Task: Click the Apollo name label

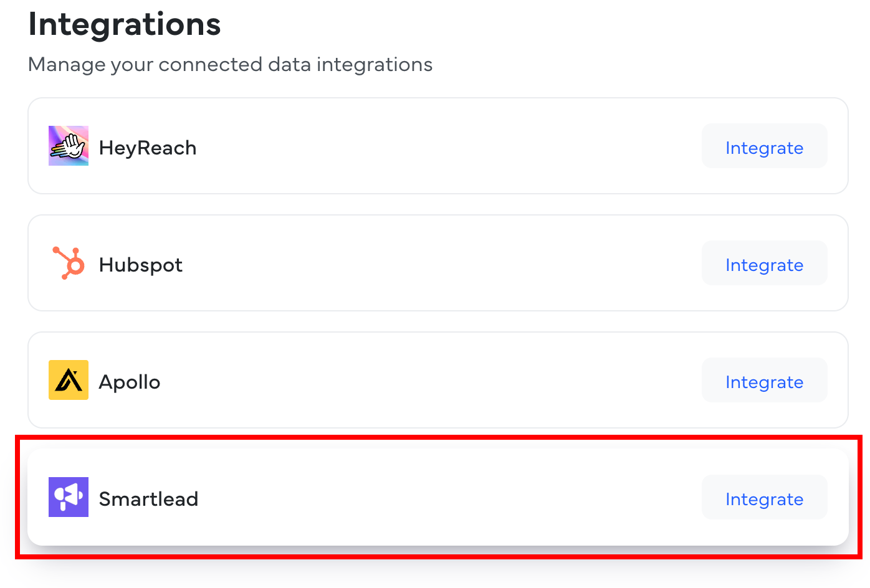Action: [x=130, y=382]
